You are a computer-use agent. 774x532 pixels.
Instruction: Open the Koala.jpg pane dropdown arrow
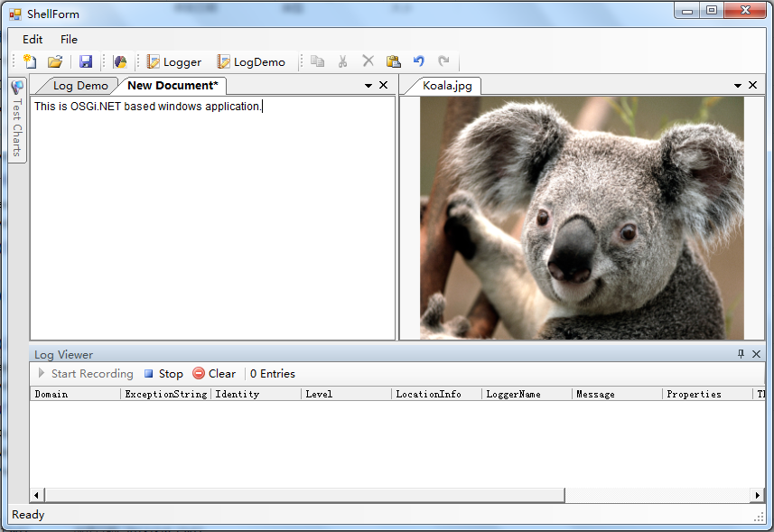pyautogui.click(x=738, y=84)
